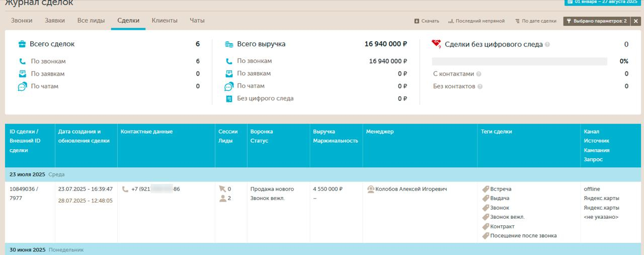644x255 pixels.
Task: Click the phone icon before +7 (921 number
Action: tap(125, 189)
